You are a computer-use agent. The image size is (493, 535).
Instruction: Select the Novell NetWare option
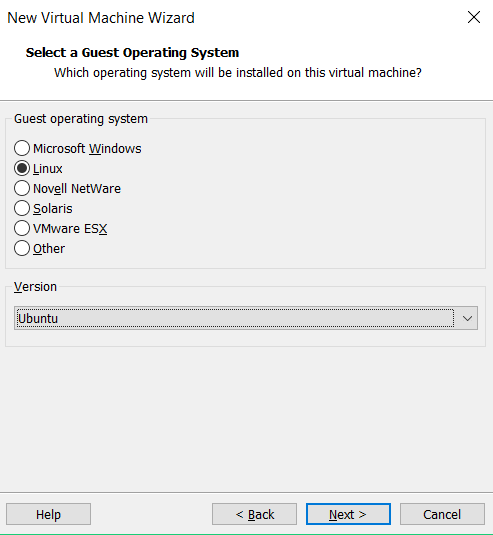pos(22,188)
